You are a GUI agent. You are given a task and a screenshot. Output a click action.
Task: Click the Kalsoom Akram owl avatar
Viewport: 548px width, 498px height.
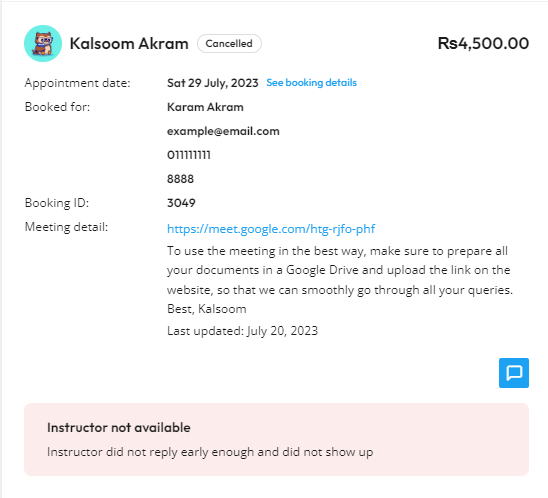click(x=43, y=44)
